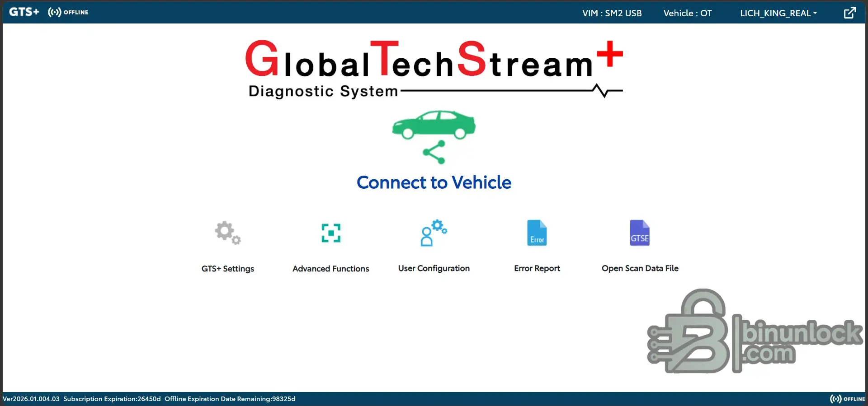The height and width of the screenshot is (406, 868).
Task: Click the VIM : SM2 USB text
Action: (x=612, y=13)
